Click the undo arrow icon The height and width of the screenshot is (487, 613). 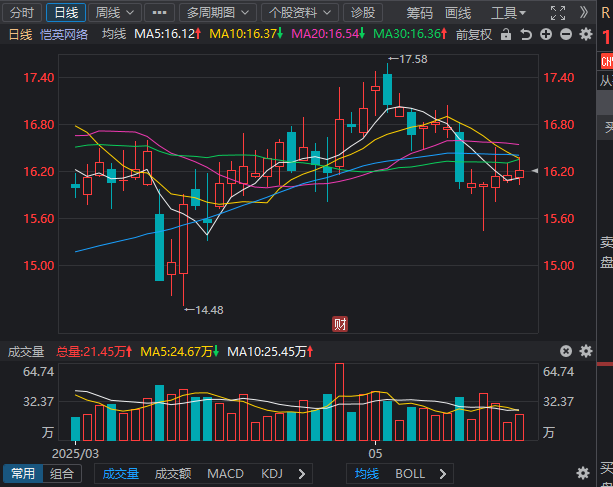(526, 34)
